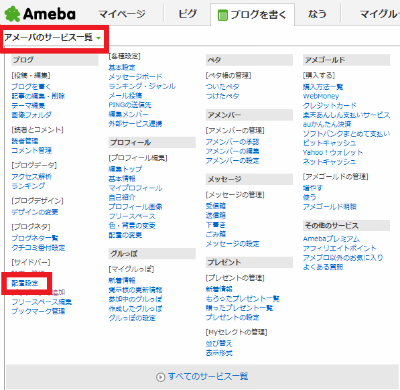400x390 pixels.
Task: Open the 配置設定 sidebar link
Action: [25, 283]
